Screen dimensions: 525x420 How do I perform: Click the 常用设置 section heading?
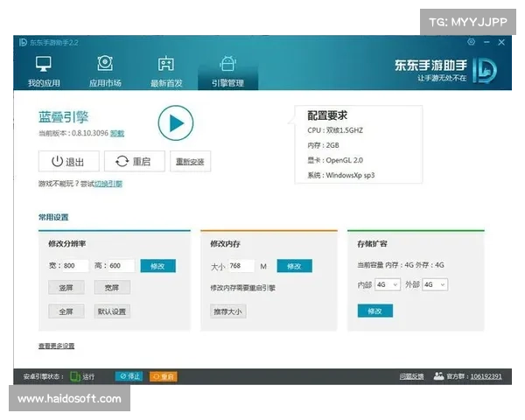point(53,217)
